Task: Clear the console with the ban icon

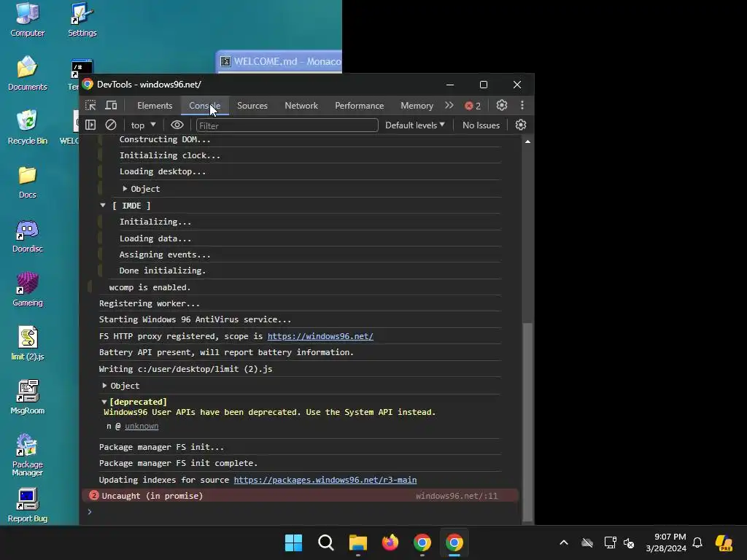Action: [111, 125]
